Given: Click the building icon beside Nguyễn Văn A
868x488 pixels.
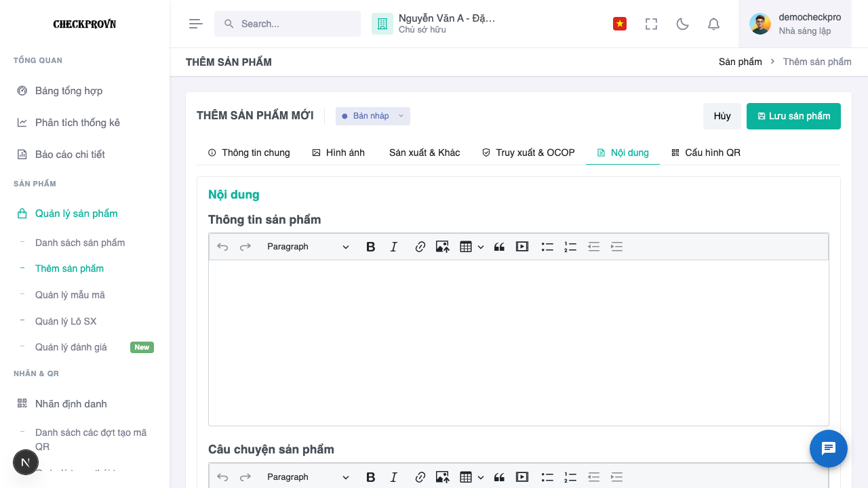Looking at the screenshot, I should [382, 24].
